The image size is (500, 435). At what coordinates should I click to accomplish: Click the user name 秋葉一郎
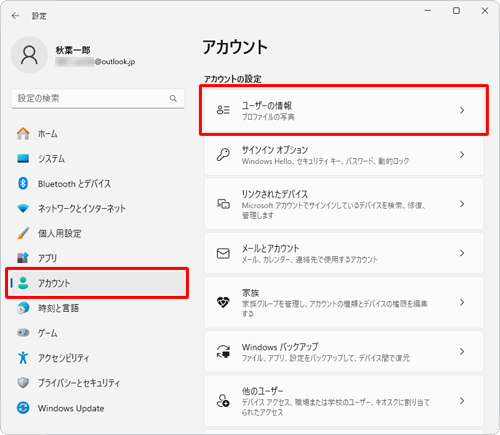pyautogui.click(x=73, y=50)
